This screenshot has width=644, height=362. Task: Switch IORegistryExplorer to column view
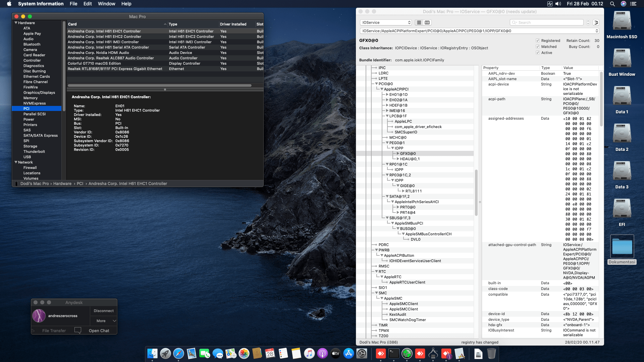pyautogui.click(x=427, y=22)
